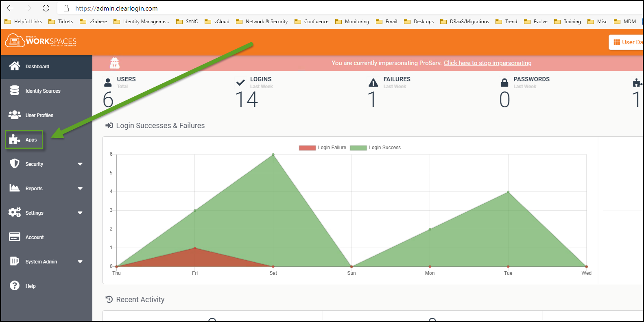Viewport: 644px width, 322px height.
Task: Click the Settings gears icon
Action: click(15, 213)
